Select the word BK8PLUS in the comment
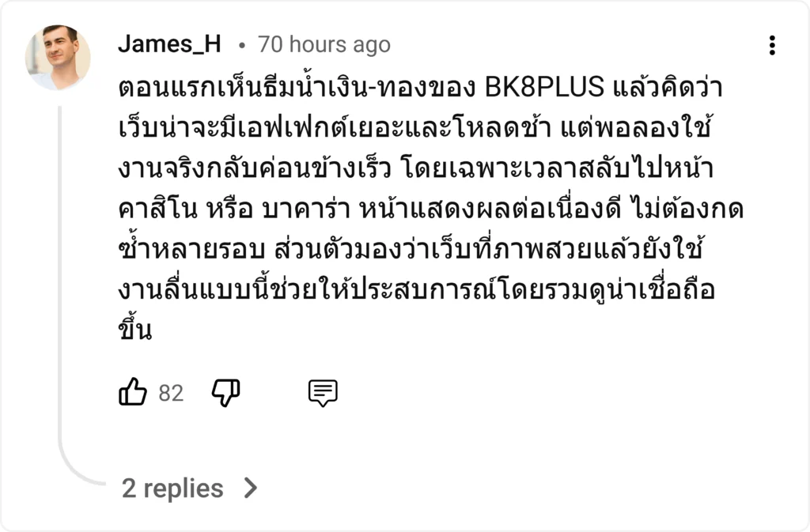Viewport: 810px width, 532px height. click(544, 87)
